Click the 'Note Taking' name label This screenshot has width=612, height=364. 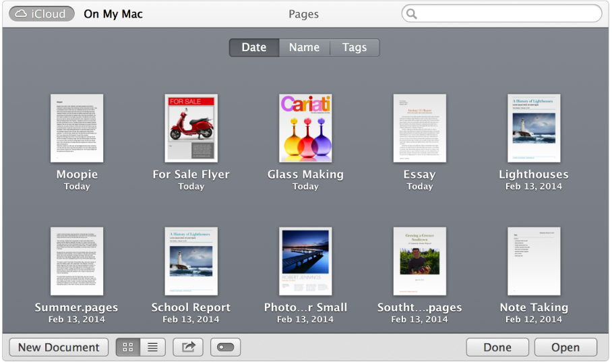point(534,307)
